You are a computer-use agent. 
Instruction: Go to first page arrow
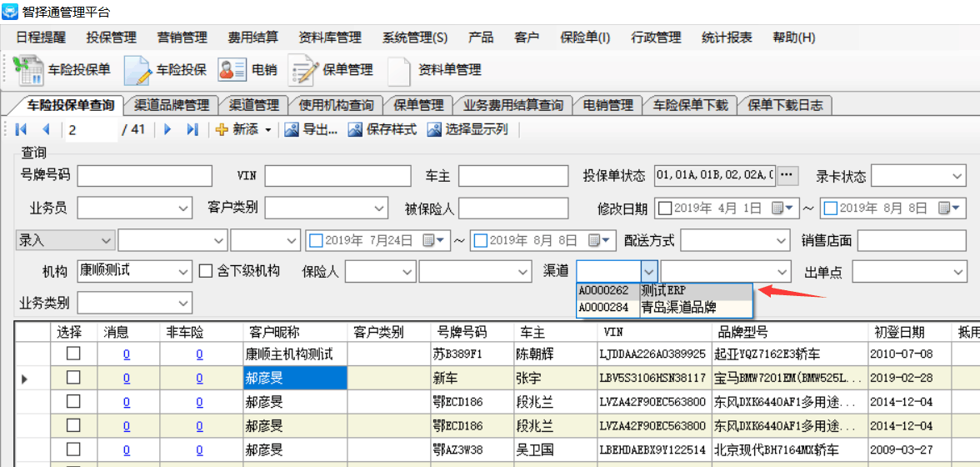click(21, 129)
